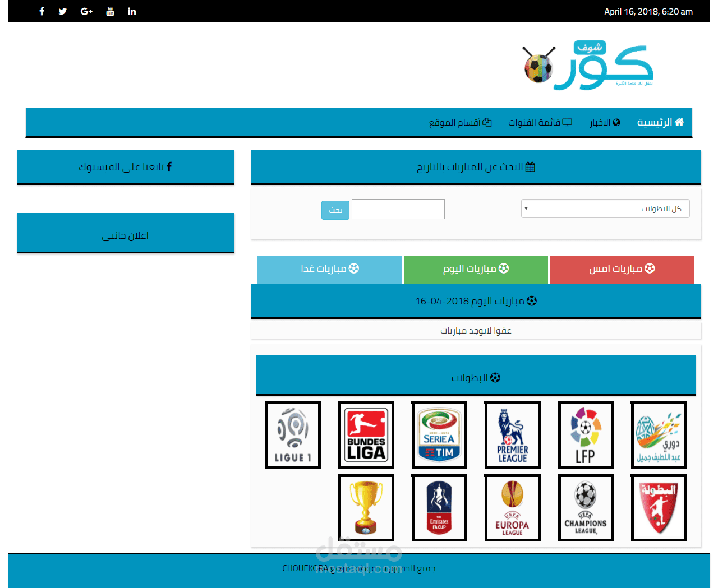The image size is (718, 588).
Task: Click the April 16, 2018 date text
Action: click(648, 11)
